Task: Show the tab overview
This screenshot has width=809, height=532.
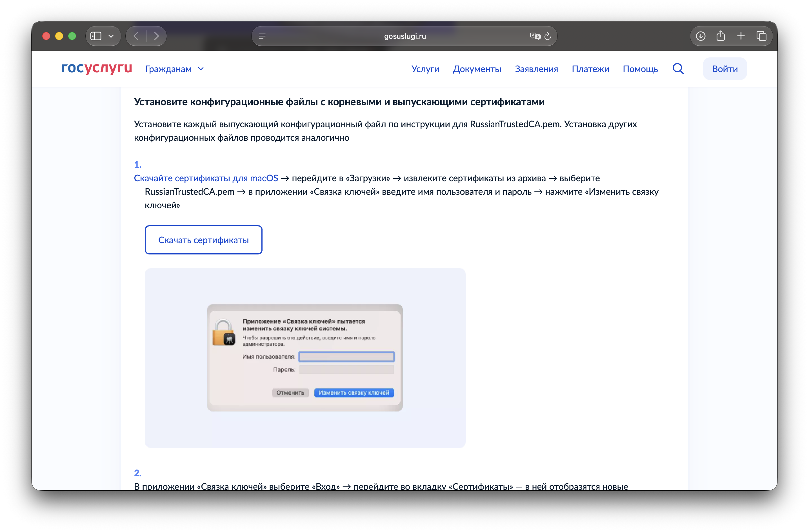Action: (761, 36)
